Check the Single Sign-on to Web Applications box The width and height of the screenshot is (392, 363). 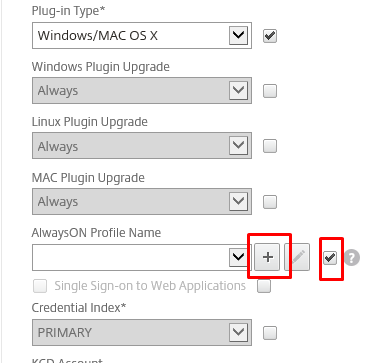point(40,286)
